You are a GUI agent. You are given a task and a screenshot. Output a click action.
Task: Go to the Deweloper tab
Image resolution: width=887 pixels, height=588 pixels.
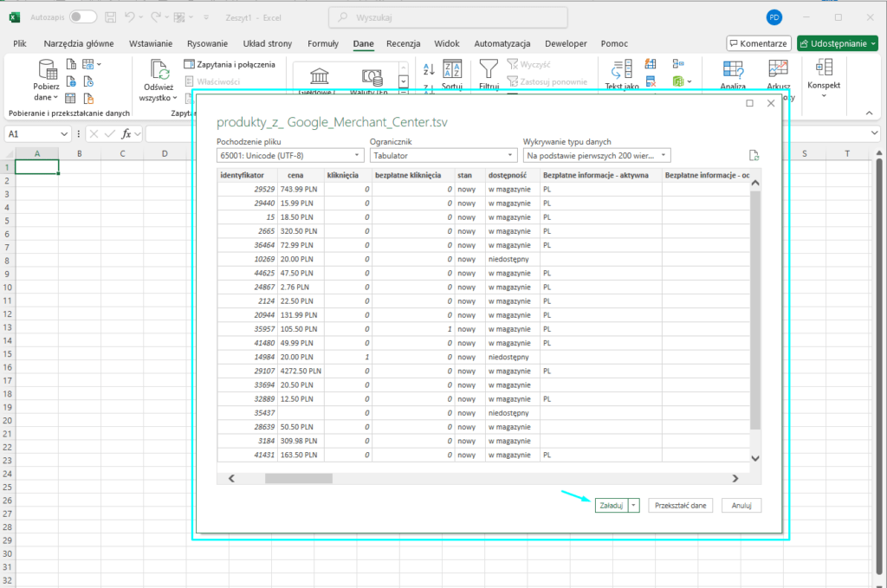pos(566,43)
